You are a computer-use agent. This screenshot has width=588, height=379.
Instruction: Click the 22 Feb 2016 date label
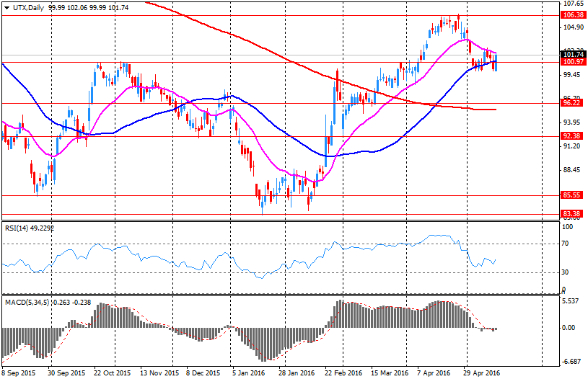343,373
